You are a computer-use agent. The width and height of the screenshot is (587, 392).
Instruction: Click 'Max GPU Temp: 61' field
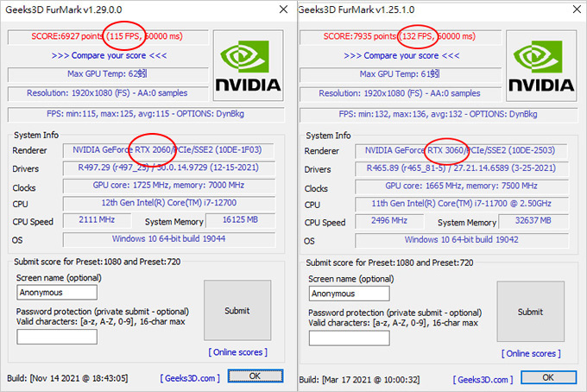coord(401,74)
